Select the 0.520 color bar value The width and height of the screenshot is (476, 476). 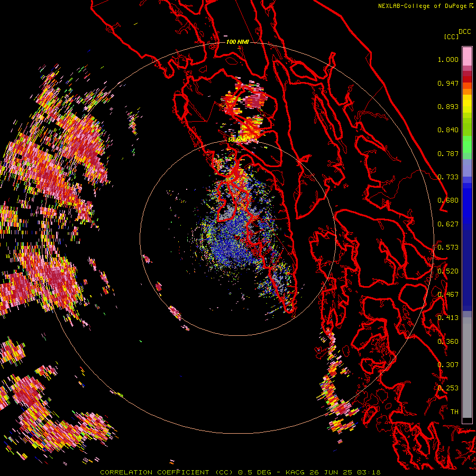[x=448, y=271]
